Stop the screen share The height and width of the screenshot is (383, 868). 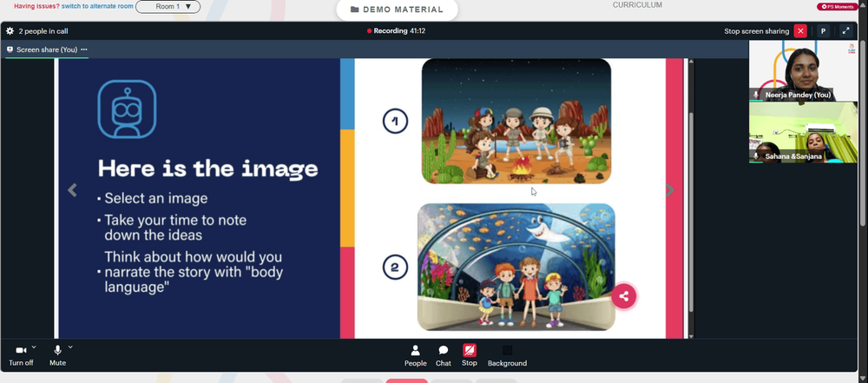tap(470, 355)
